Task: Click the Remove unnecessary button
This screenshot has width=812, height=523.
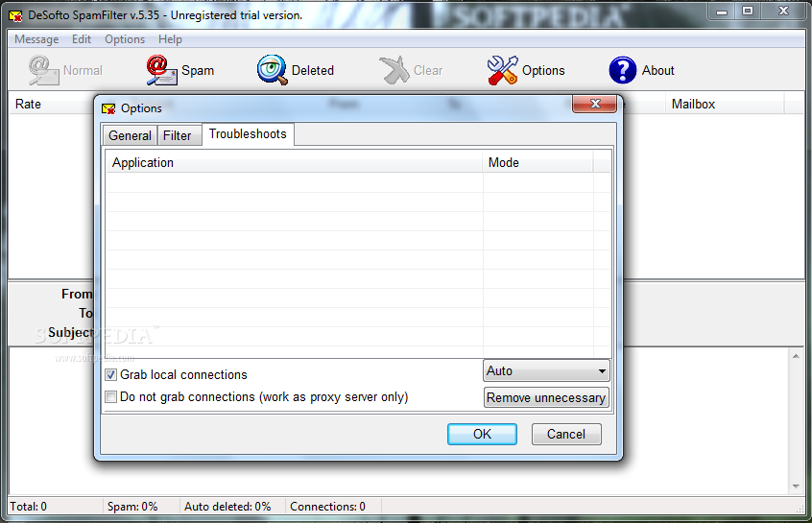Action: click(546, 397)
